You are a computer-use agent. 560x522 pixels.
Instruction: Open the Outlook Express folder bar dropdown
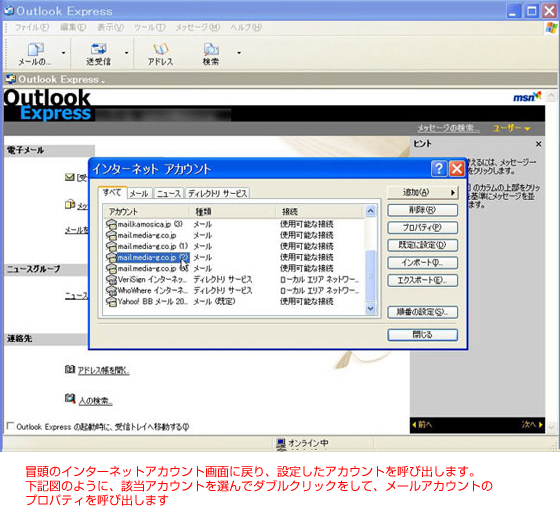coord(102,81)
